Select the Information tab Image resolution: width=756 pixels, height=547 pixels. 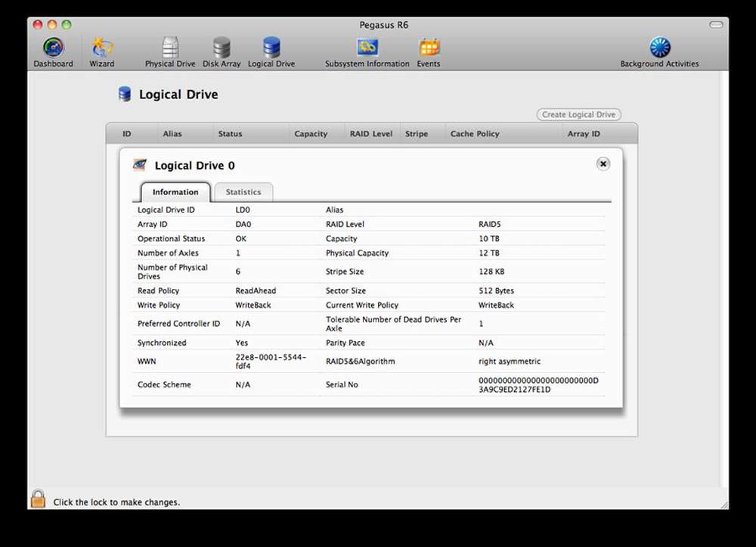pos(175,192)
